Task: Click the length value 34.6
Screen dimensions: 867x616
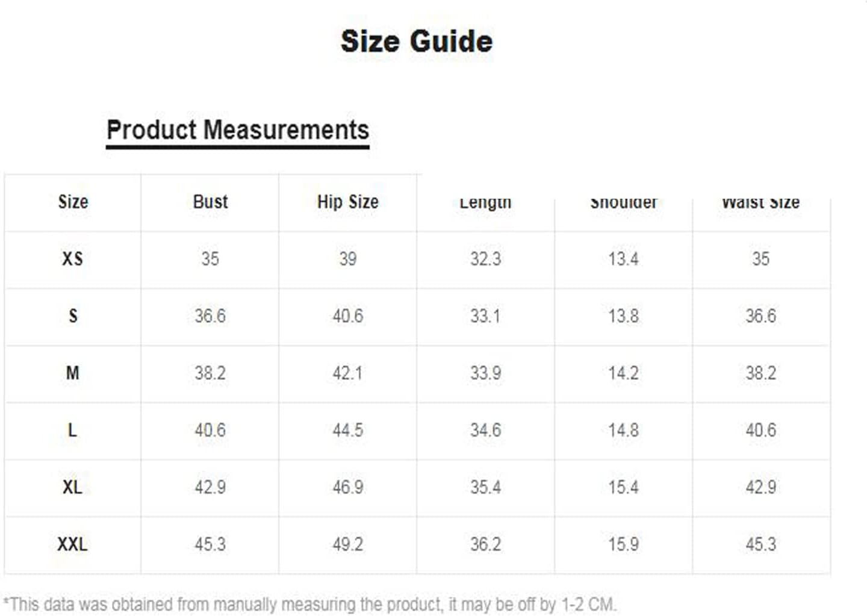Action: (x=485, y=430)
